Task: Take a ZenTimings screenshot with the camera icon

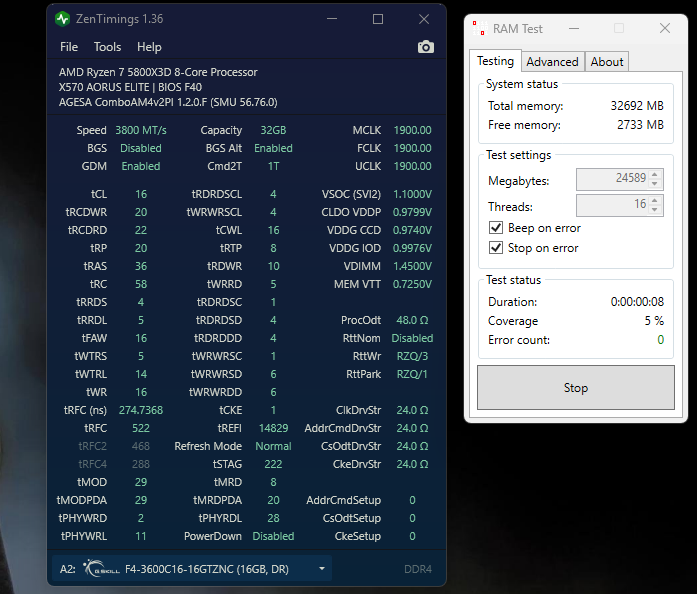Action: pyautogui.click(x=425, y=47)
